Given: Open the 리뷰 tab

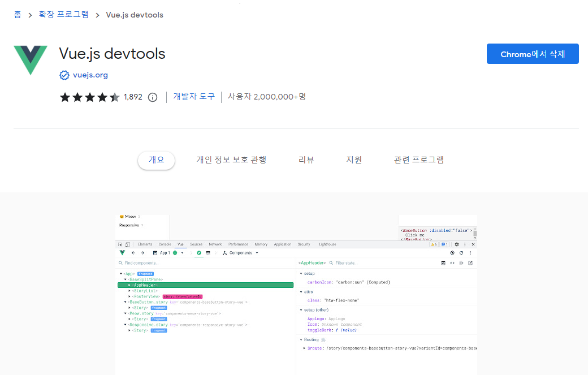Looking at the screenshot, I should tap(306, 160).
